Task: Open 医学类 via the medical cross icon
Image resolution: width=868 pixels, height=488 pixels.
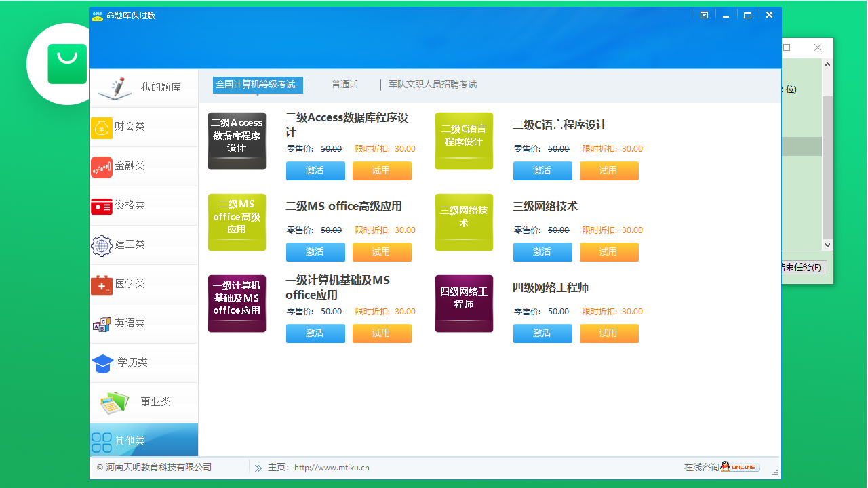Action: tap(102, 285)
